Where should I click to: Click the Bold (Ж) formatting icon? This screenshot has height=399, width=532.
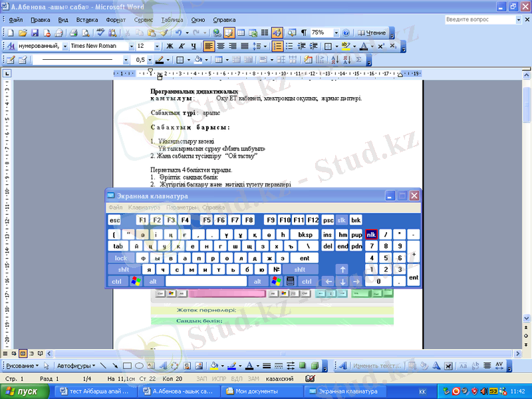pyautogui.click(x=169, y=47)
